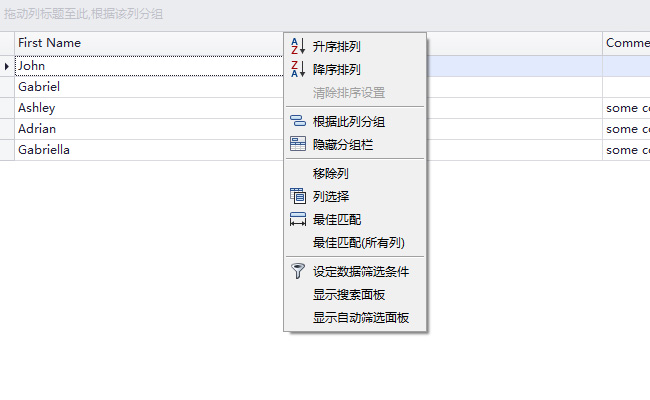650x400 pixels.
Task: Click the partially visible Comme column header
Action: click(x=626, y=43)
